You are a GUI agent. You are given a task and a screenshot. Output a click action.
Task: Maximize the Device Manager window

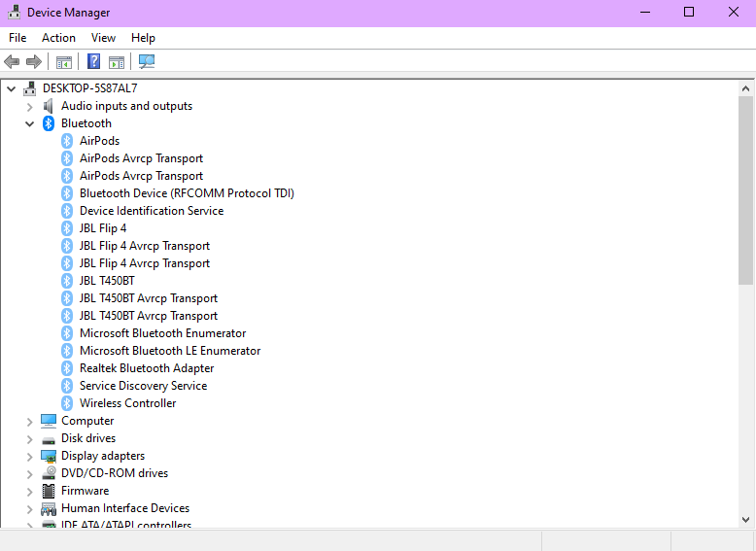[689, 12]
